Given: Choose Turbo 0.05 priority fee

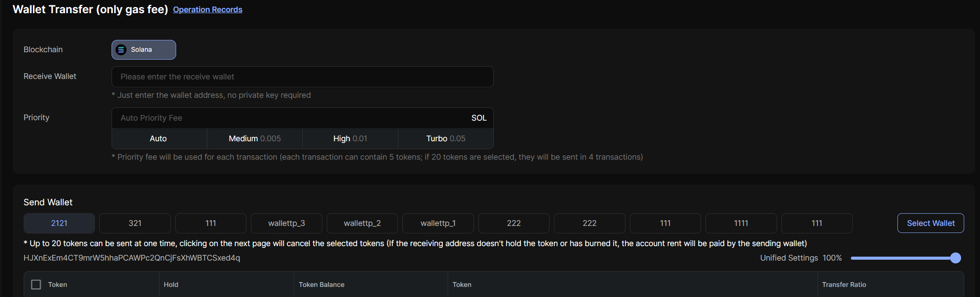Looking at the screenshot, I should click(x=445, y=139).
